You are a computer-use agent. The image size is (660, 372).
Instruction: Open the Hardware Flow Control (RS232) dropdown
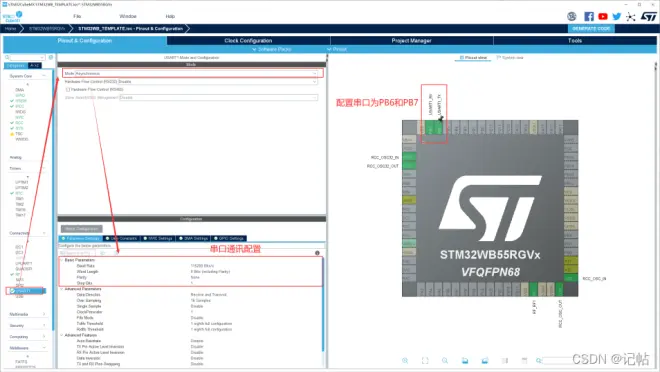(190, 82)
